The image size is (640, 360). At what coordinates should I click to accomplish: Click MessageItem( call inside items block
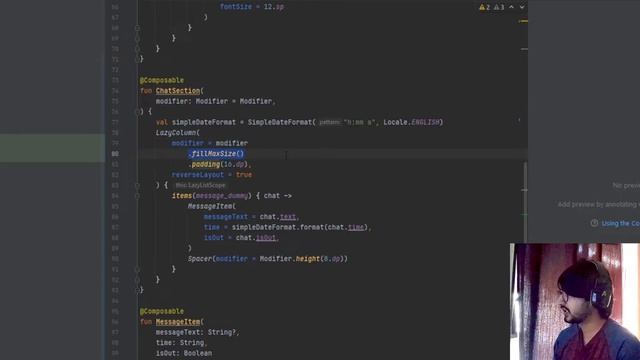click(211, 206)
